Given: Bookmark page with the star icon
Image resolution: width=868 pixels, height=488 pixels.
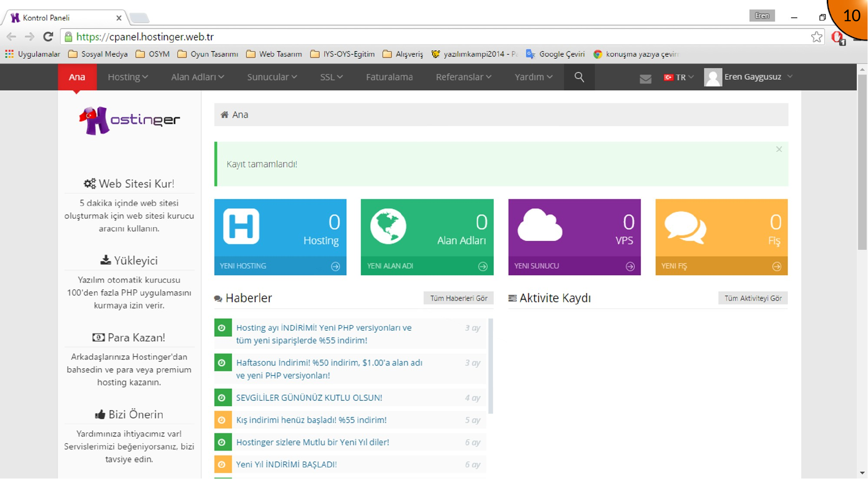Looking at the screenshot, I should click(x=816, y=37).
